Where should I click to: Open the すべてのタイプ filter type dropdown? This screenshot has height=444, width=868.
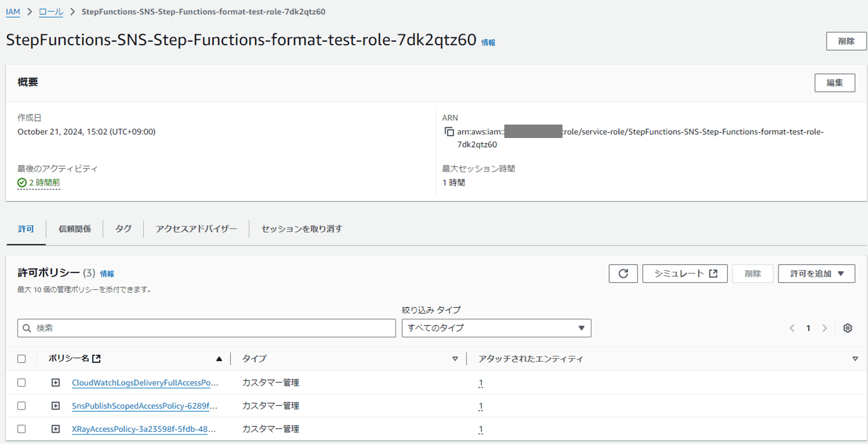(496, 328)
